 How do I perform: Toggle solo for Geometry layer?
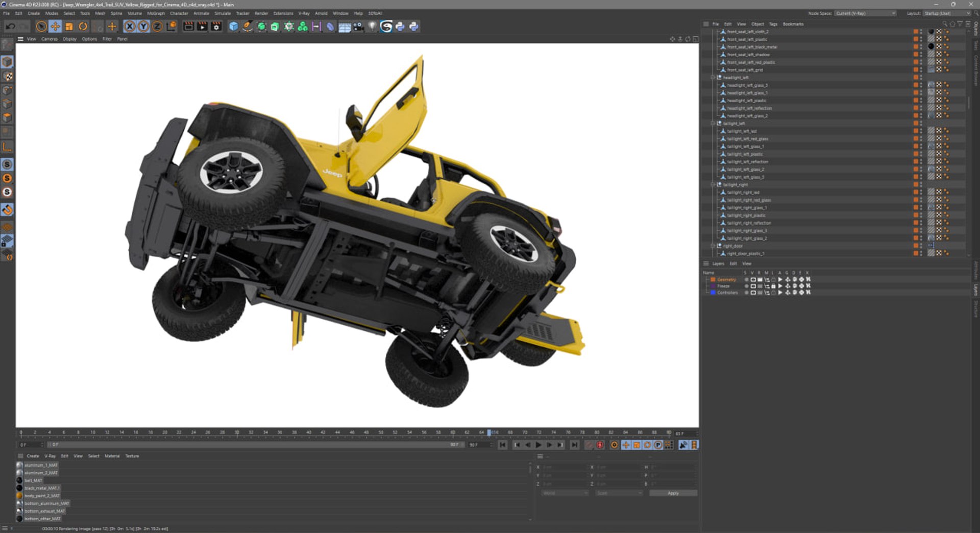[746, 280]
